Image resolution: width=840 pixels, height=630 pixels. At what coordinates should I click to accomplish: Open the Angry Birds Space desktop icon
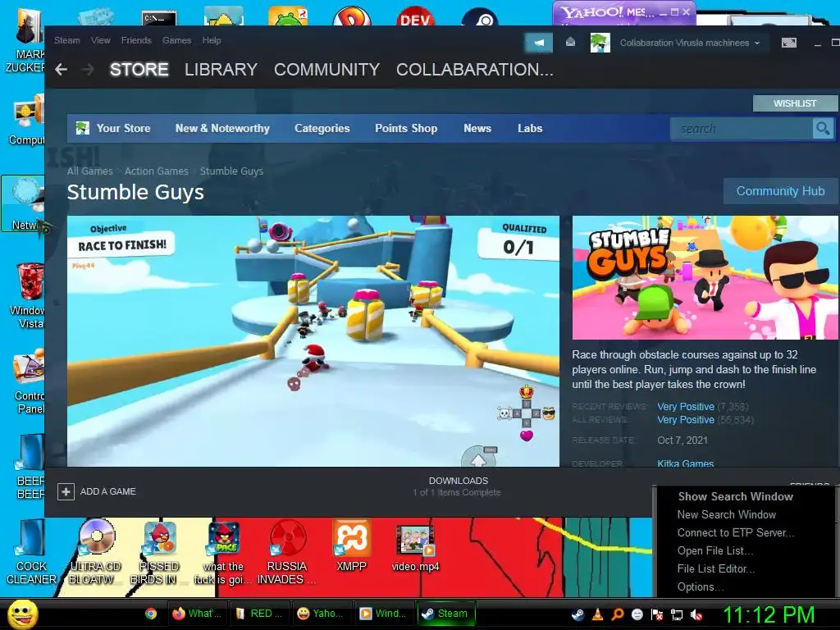tap(223, 553)
